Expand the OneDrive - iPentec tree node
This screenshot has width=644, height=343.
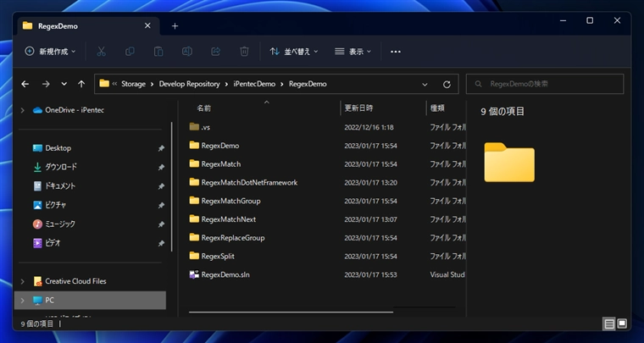pos(23,110)
